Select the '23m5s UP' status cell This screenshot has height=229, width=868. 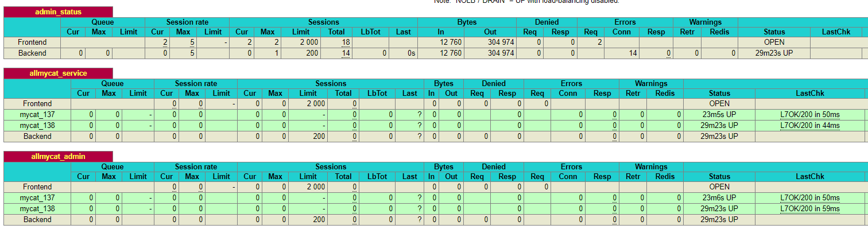[x=719, y=115]
